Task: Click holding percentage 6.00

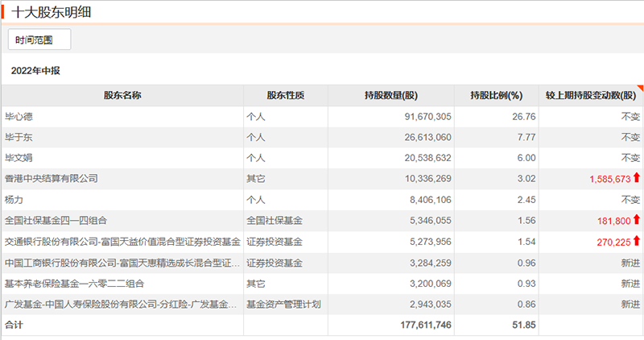Action: click(526, 157)
